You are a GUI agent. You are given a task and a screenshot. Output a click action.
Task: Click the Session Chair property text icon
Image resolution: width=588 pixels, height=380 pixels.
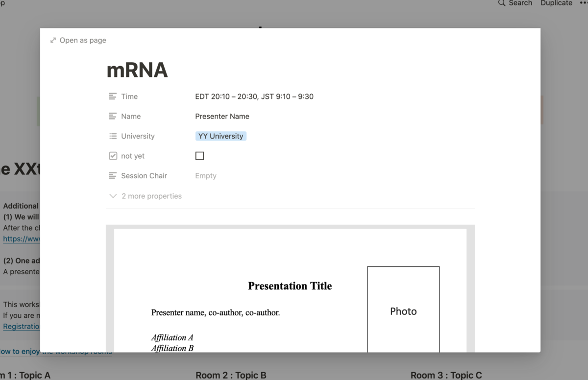(113, 175)
